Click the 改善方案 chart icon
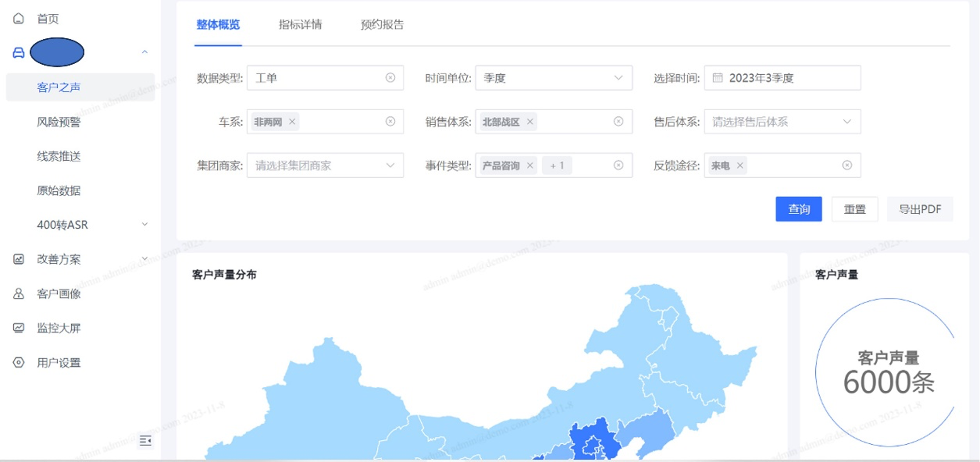This screenshot has width=980, height=462. click(x=18, y=259)
